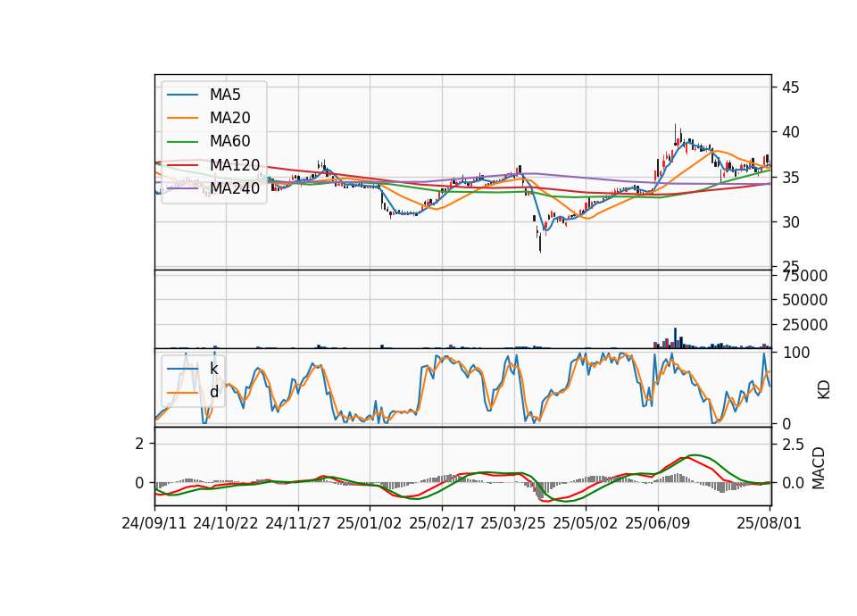
Task: Click the MA5 legend label
Action: 225,95
